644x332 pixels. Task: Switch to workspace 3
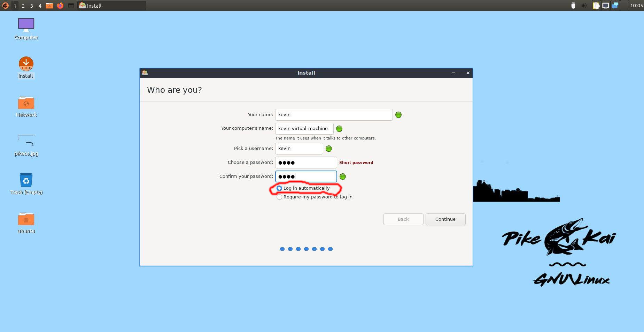coord(31,6)
